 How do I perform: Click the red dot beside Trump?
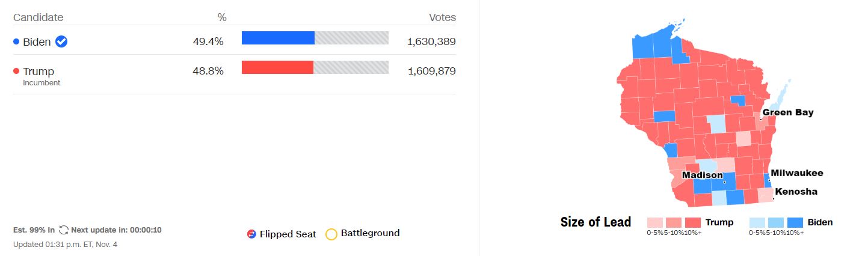coord(16,72)
